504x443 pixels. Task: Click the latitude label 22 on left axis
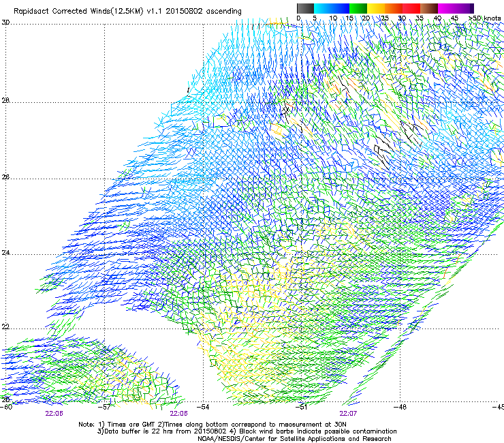click(5, 327)
